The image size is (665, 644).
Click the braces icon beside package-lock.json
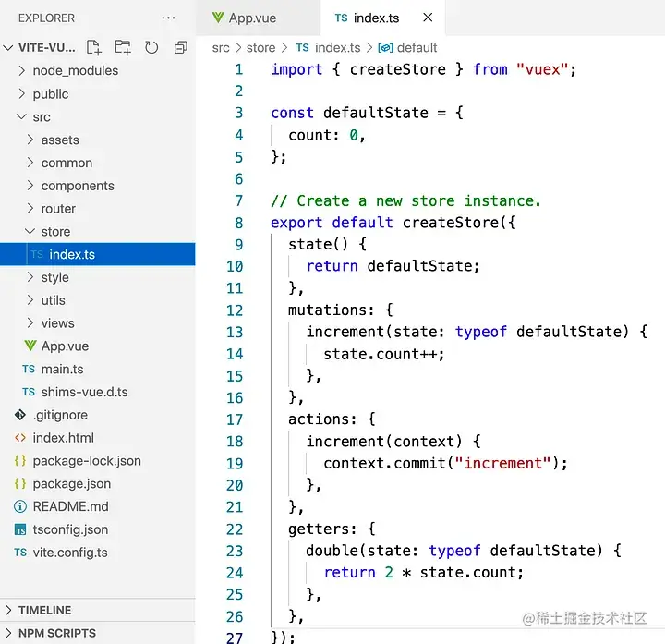point(20,461)
